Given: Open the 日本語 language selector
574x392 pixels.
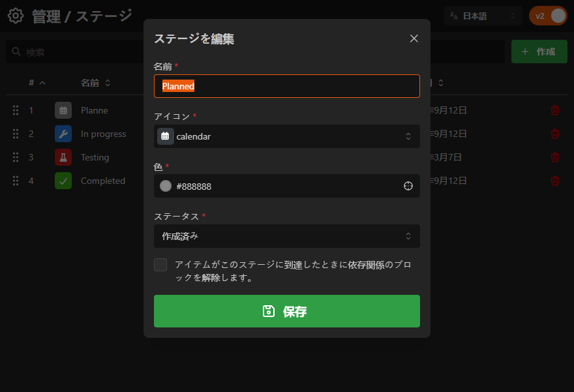Looking at the screenshot, I should [x=483, y=16].
